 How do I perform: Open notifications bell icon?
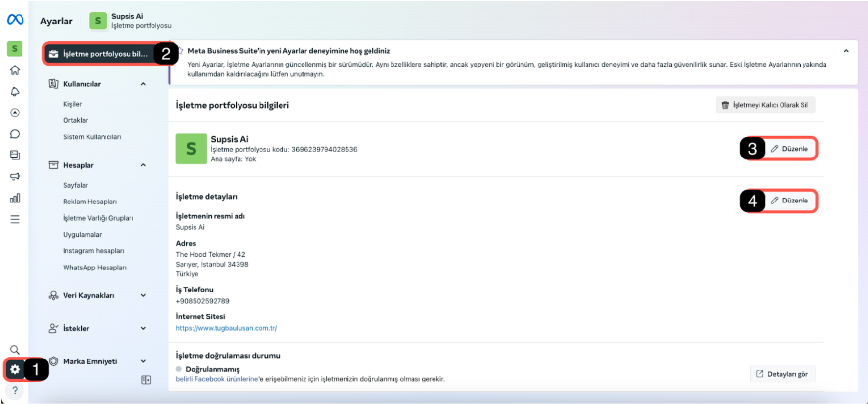point(15,91)
